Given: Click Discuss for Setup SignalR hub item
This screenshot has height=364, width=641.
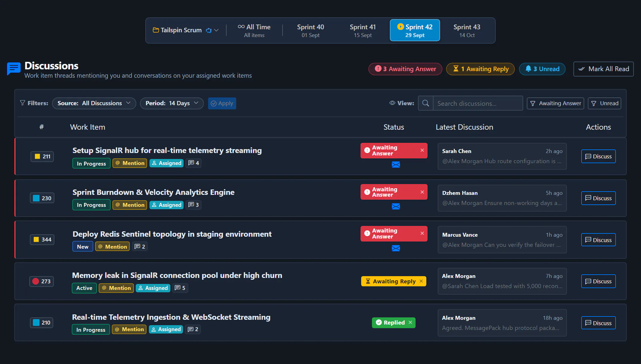Looking at the screenshot, I should (x=598, y=156).
